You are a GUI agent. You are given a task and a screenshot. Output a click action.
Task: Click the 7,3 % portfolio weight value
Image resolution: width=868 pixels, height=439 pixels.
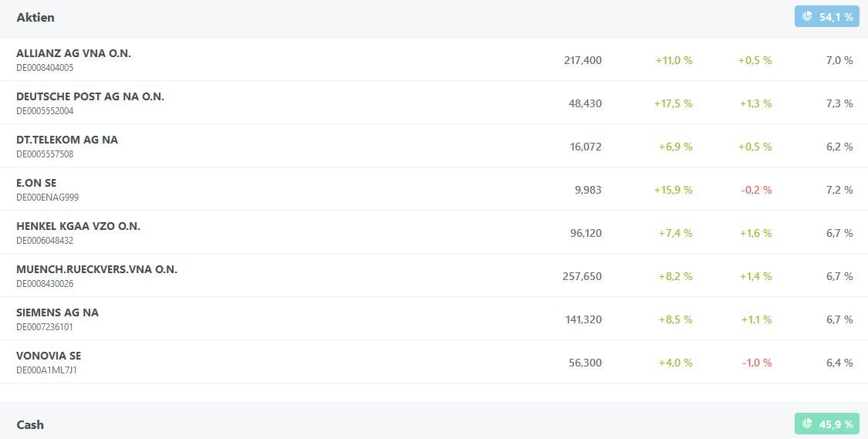tap(839, 103)
